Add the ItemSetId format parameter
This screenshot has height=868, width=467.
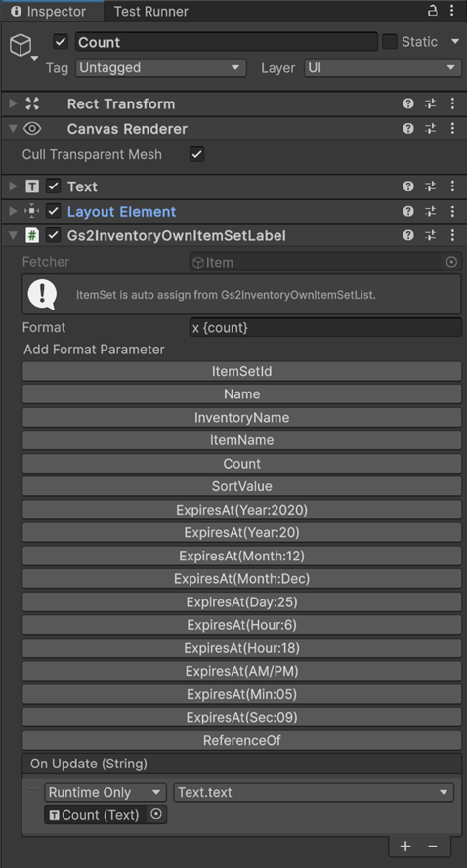[241, 371]
